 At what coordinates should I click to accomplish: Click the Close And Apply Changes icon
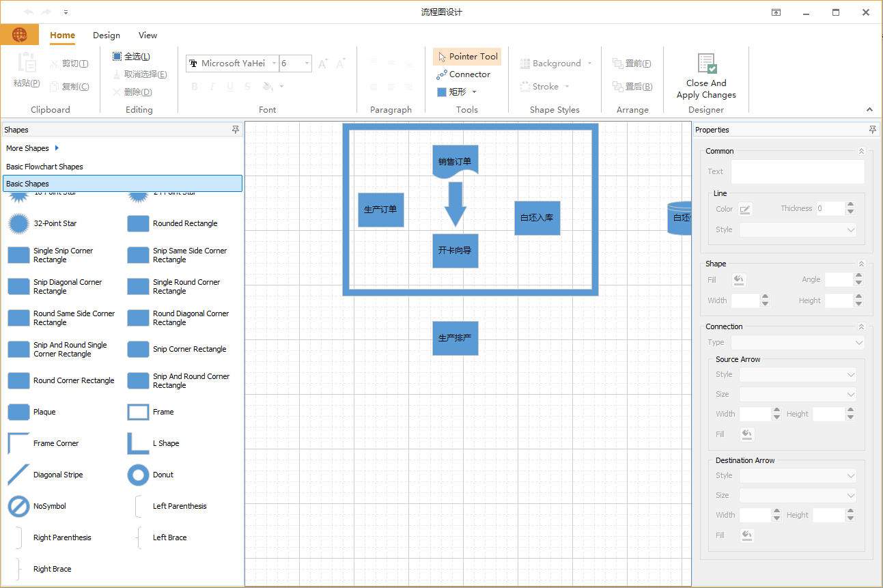[706, 64]
